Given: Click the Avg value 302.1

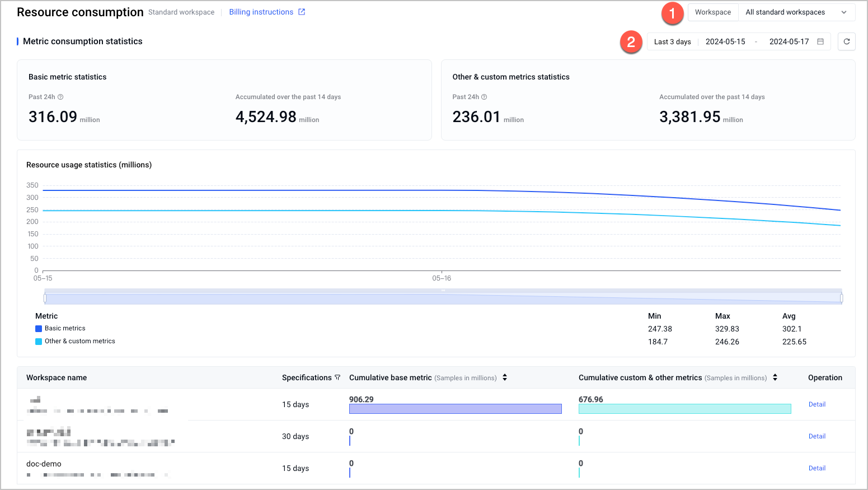Looking at the screenshot, I should pos(792,329).
